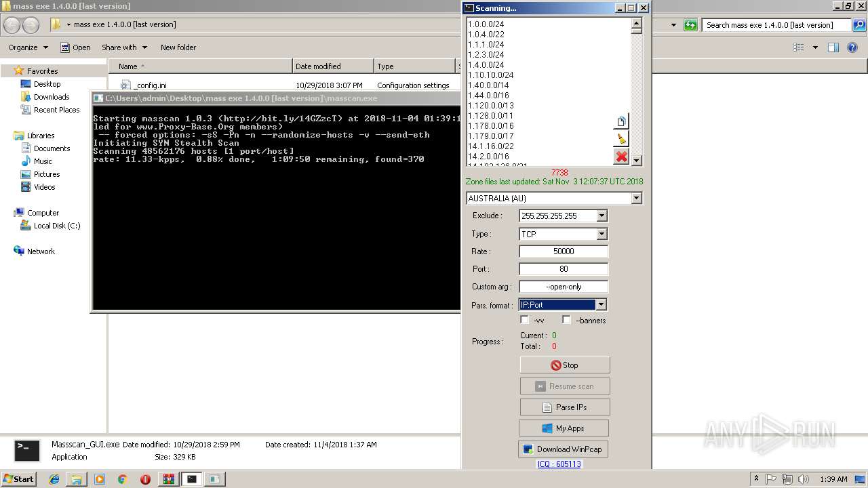Open the My Apps button
Viewport: 868px width, 488px height.
[564, 428]
